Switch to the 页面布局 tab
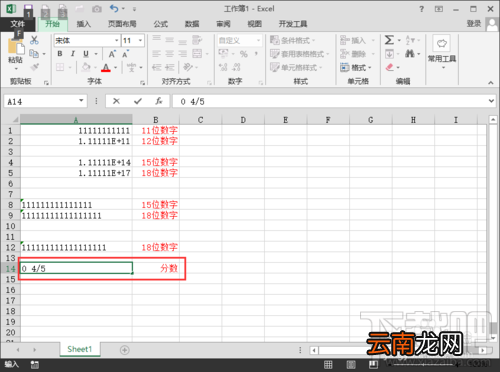 [x=122, y=24]
